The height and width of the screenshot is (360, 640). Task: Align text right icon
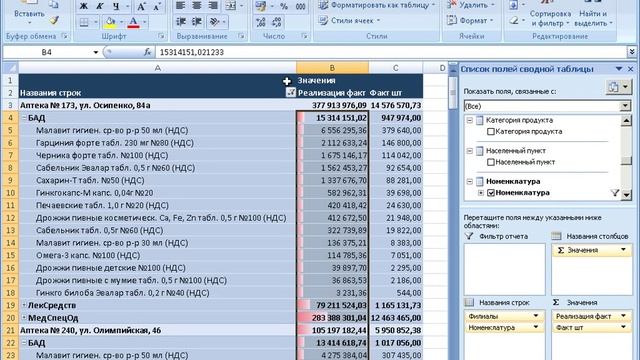[213, 6]
